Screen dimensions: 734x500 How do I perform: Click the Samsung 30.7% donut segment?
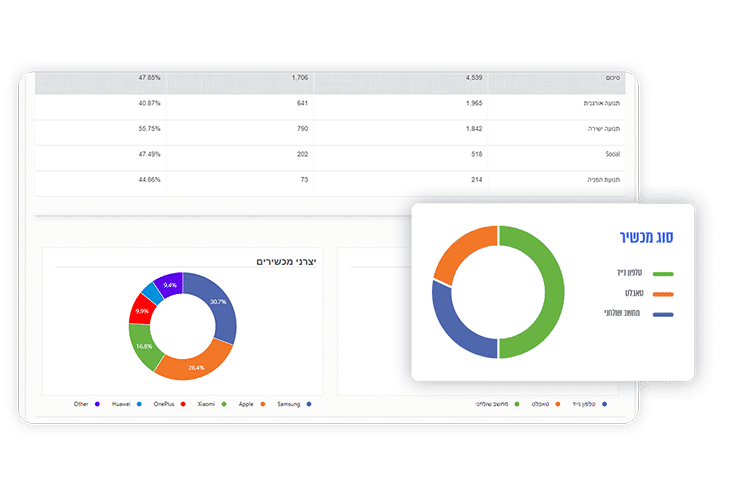(x=218, y=303)
